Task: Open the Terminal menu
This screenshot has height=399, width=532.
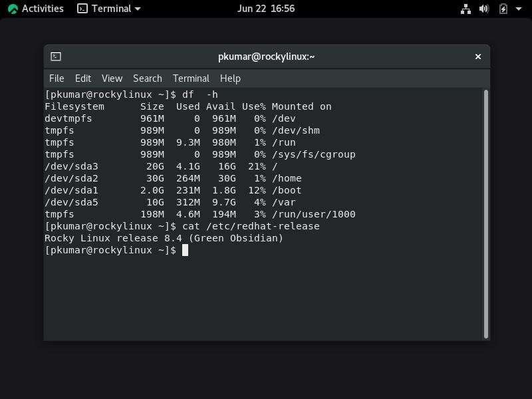Action: pyautogui.click(x=191, y=78)
